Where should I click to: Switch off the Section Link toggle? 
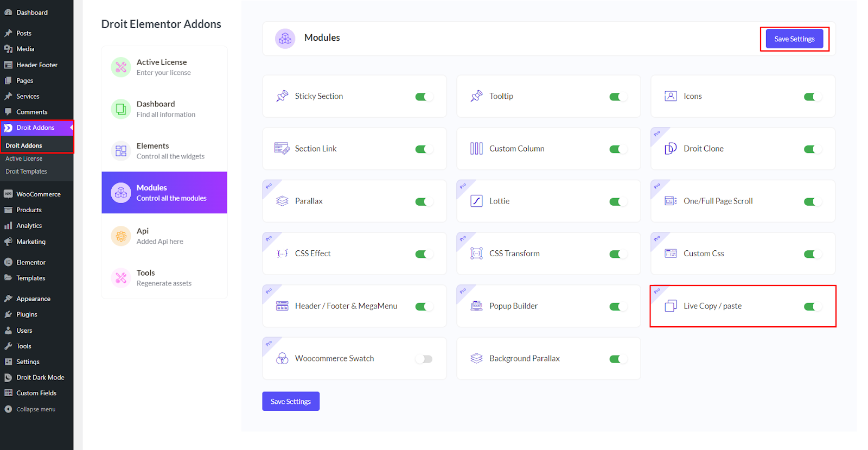coord(424,149)
